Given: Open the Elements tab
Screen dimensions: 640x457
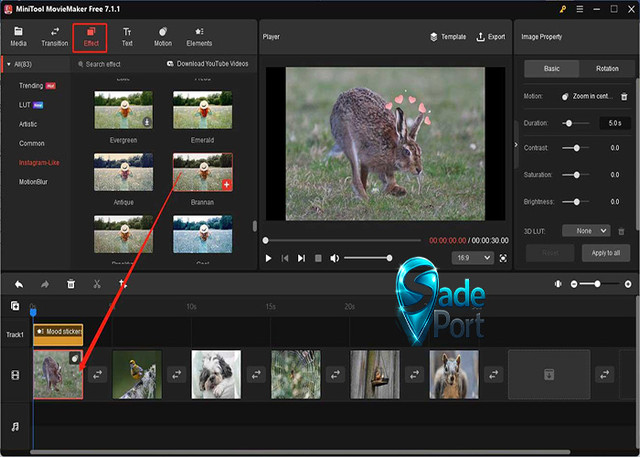Looking at the screenshot, I should (199, 37).
